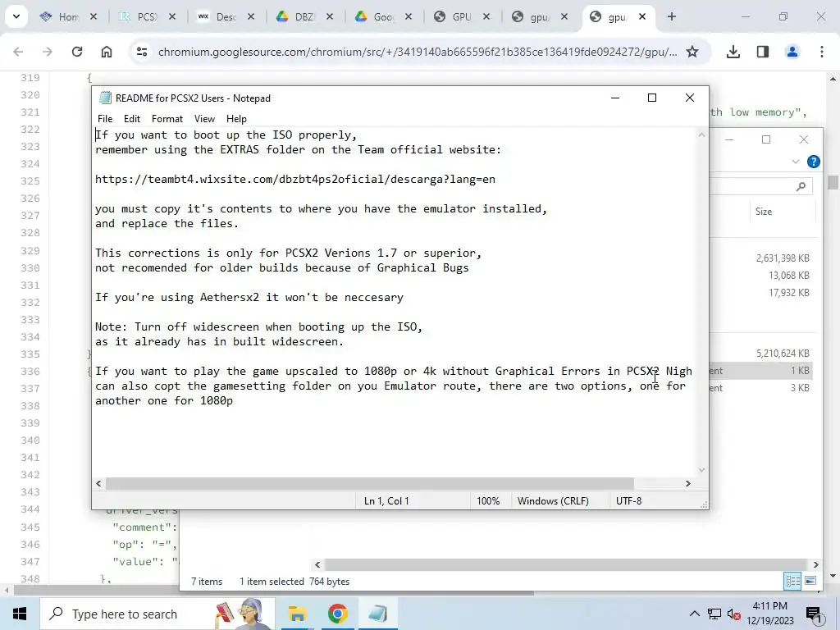The image size is (840, 630).
Task: Click "Windows (CRLF)" in status bar
Action: pos(553,501)
